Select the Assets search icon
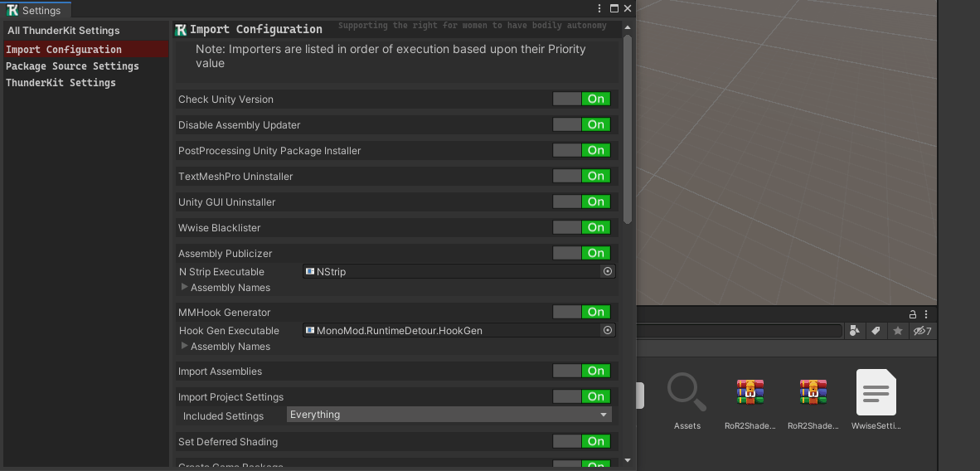 point(686,393)
